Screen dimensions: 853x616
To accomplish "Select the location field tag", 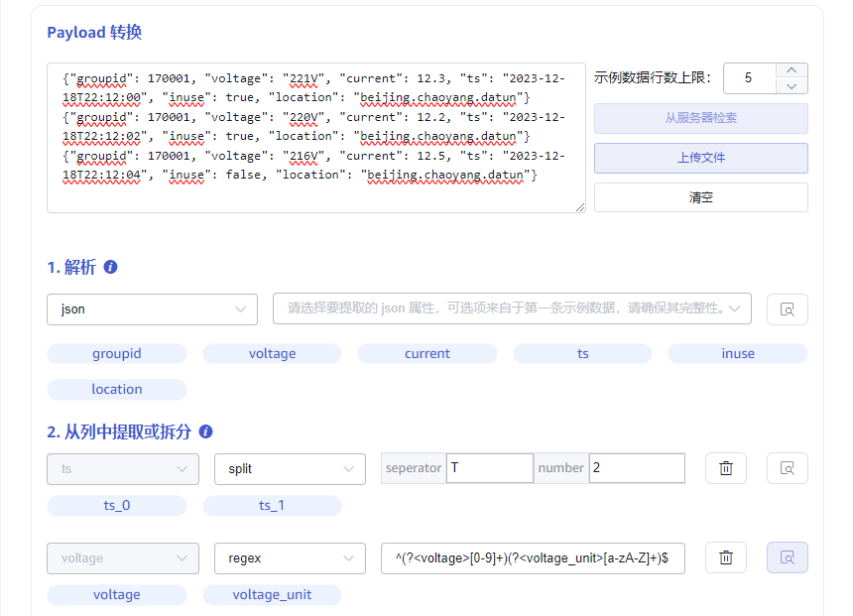I will (x=117, y=390).
